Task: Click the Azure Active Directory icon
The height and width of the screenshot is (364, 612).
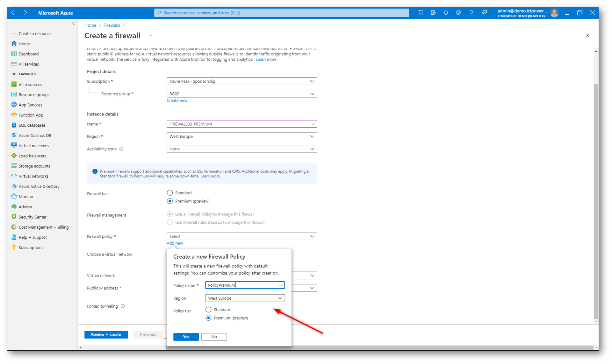Action: [x=14, y=186]
